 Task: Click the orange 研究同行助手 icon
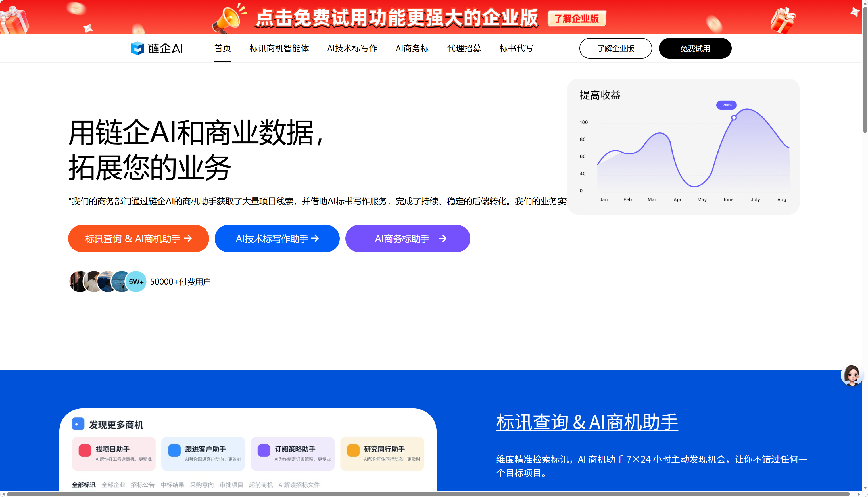(353, 450)
